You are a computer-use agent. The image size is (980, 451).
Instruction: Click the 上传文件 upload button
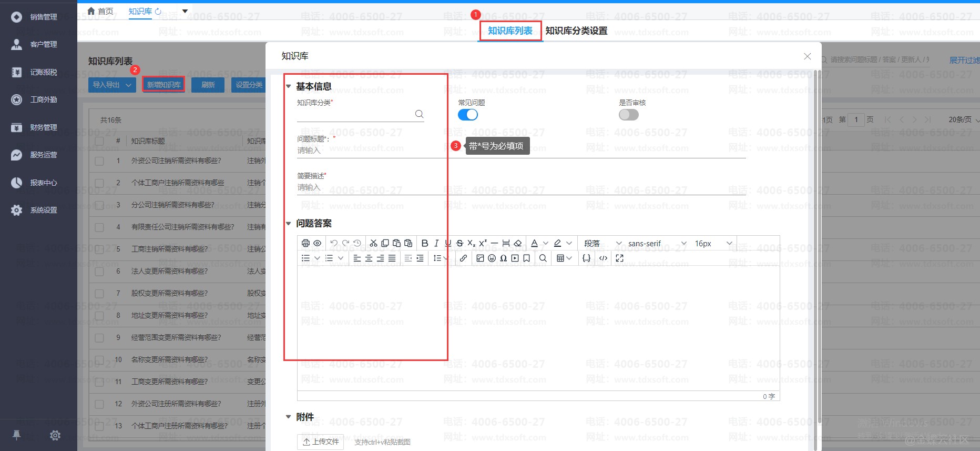pyautogui.click(x=321, y=442)
